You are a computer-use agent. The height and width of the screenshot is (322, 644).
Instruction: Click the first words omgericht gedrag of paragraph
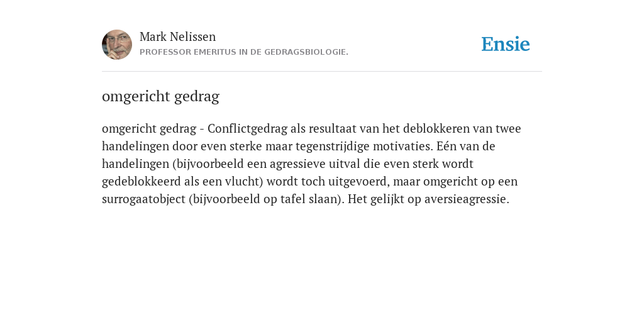149,129
